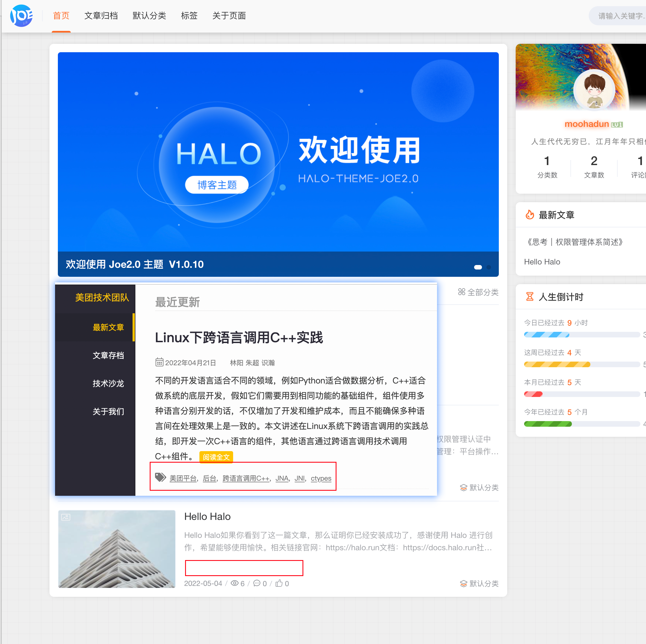The height and width of the screenshot is (644, 646).
Task: Click the thumbs-up like icon on Hello Halo
Action: point(279,583)
